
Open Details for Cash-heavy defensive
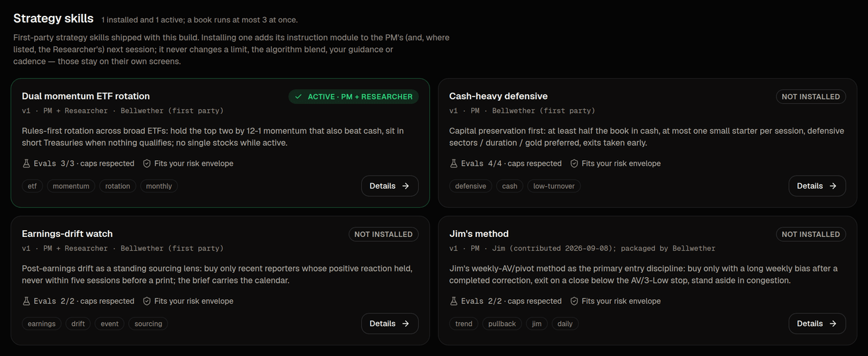coord(817,186)
